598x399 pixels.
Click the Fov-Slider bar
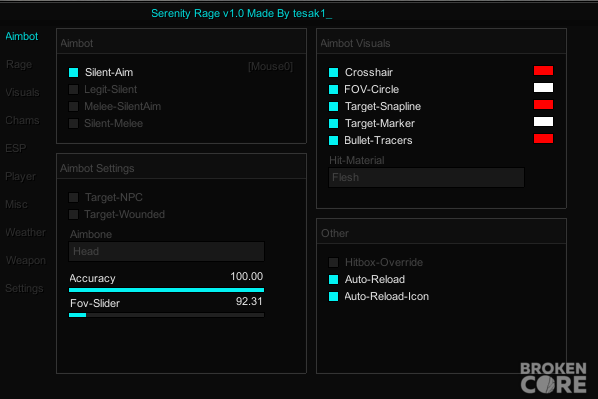pos(166,315)
